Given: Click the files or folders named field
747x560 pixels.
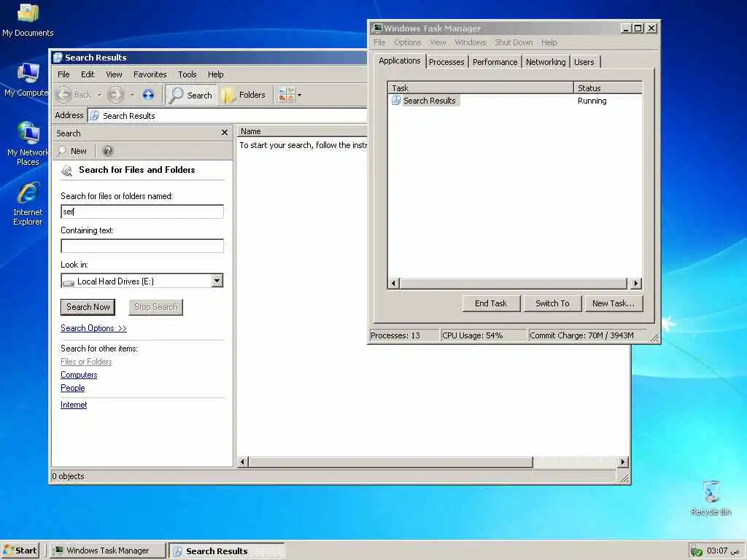Looking at the screenshot, I should click(x=142, y=211).
